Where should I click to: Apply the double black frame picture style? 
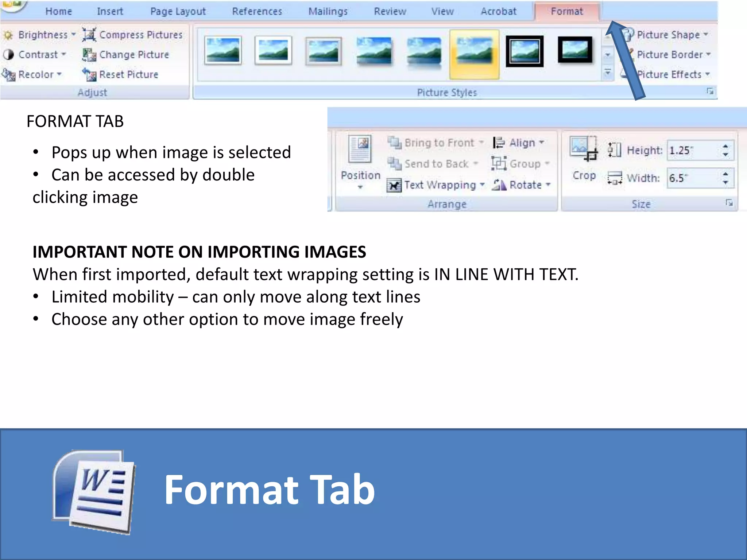[x=525, y=51]
